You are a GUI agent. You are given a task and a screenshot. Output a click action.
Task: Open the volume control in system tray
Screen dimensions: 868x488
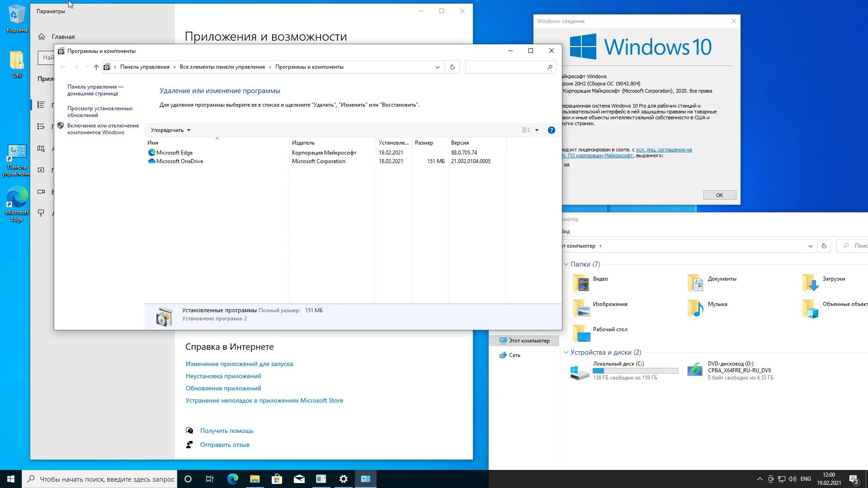click(x=792, y=479)
